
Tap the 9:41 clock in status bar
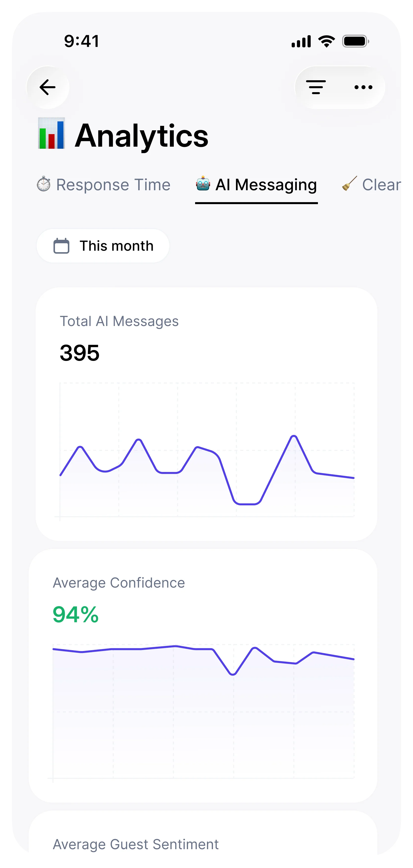(81, 41)
